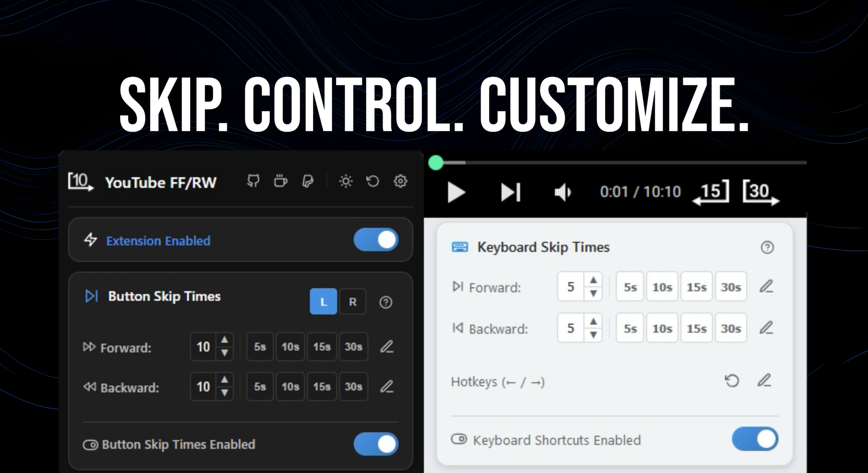This screenshot has height=473, width=868.
Task: Click the 0:01 / 10:10 time display
Action: [x=640, y=192]
